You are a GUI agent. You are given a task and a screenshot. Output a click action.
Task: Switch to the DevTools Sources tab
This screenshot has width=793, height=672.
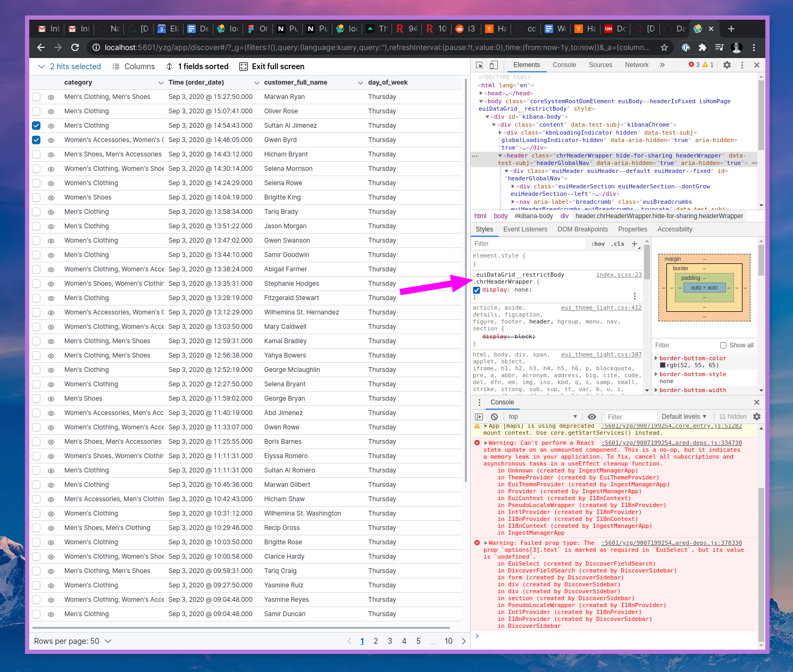(600, 65)
